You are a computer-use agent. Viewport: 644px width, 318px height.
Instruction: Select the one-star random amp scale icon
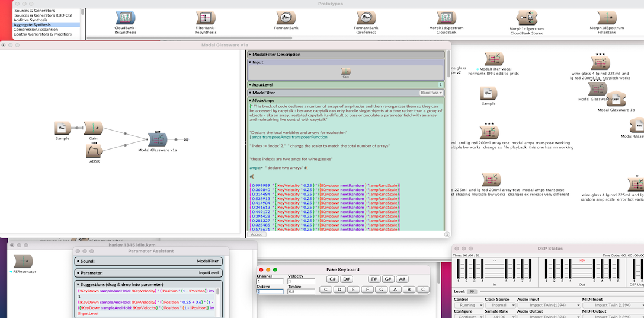[x=637, y=185]
